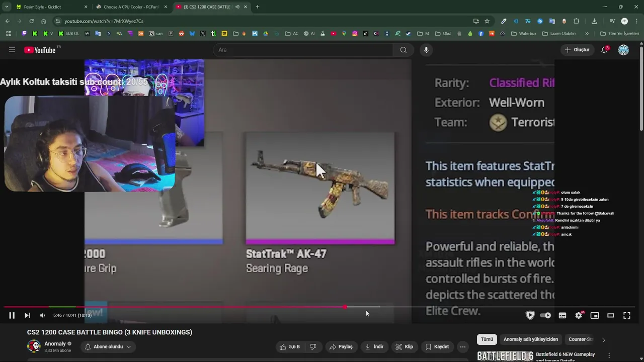Toggle video subtitles
Image resolution: width=644 pixels, height=362 pixels.
point(562,315)
